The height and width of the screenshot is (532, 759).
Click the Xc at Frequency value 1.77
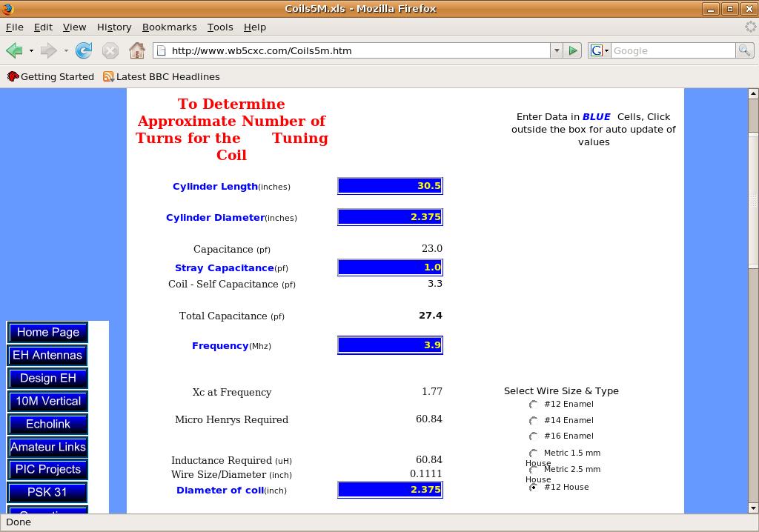click(x=432, y=391)
